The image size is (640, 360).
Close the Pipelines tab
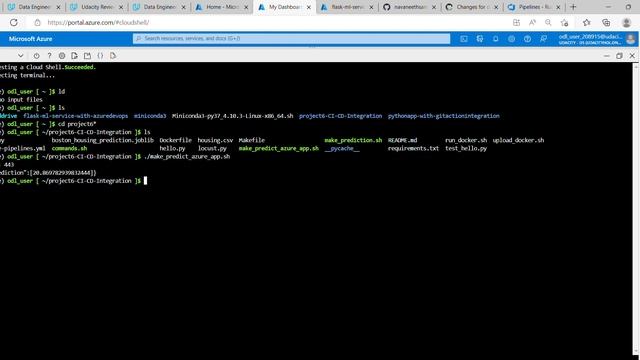(558, 7)
